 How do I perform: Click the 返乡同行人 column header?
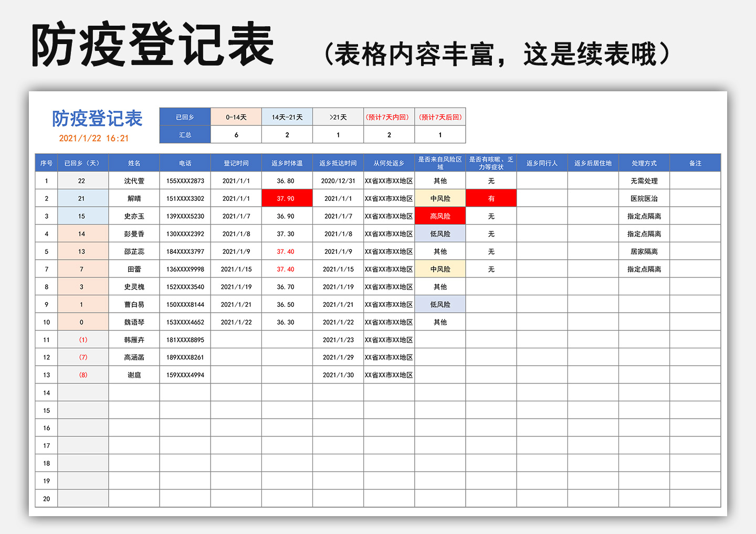tap(542, 163)
